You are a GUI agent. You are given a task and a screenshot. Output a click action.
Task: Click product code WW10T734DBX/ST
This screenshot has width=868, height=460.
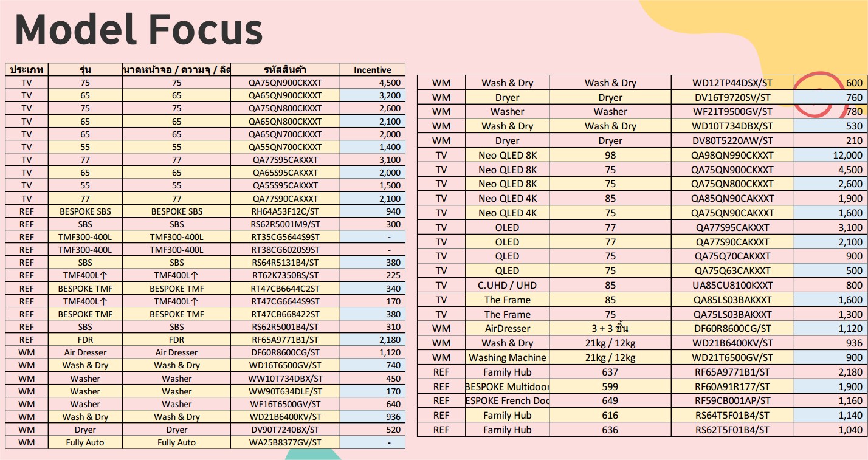tap(284, 379)
